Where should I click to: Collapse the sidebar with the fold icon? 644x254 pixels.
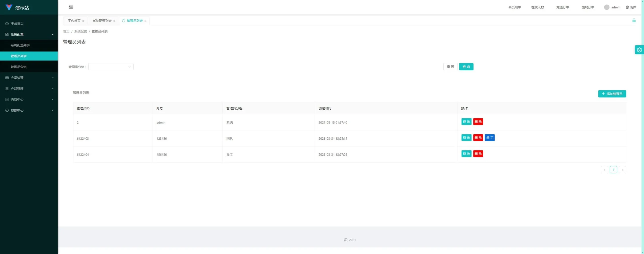71,7
